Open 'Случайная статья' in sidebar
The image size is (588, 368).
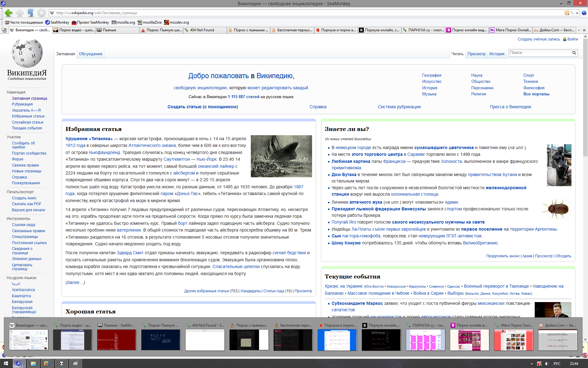tap(28, 122)
